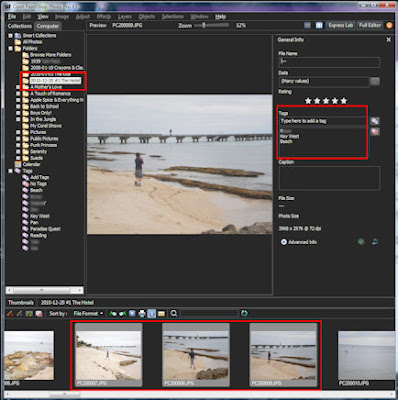Expand the Back to School folder
Image resolution: width=398 pixels, height=400 pixels.
(18, 107)
